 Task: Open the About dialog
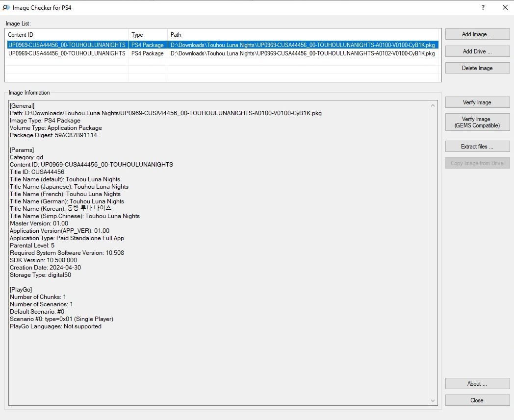tap(477, 384)
